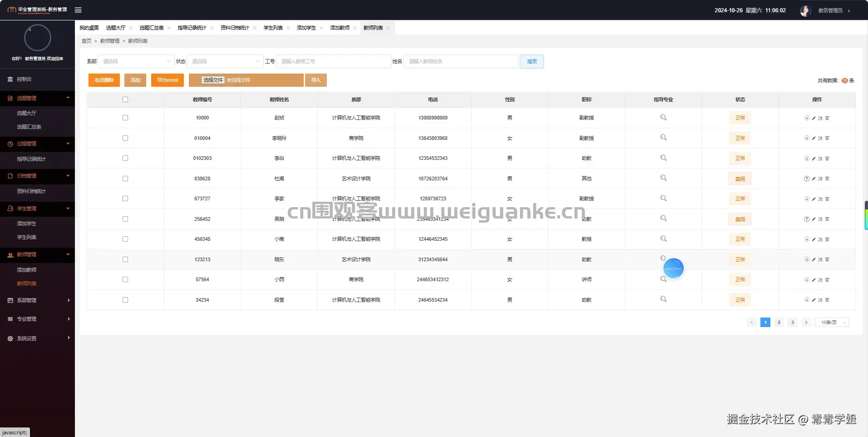This screenshot has width=868, height=437.
Task: Check the row checkbox for teacher 010004
Action: tap(125, 138)
